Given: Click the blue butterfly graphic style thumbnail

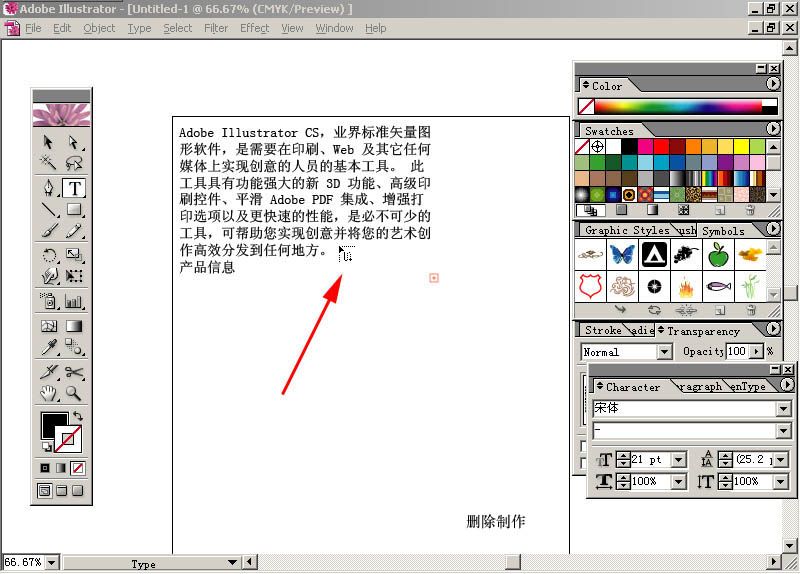Looking at the screenshot, I should [x=622, y=254].
